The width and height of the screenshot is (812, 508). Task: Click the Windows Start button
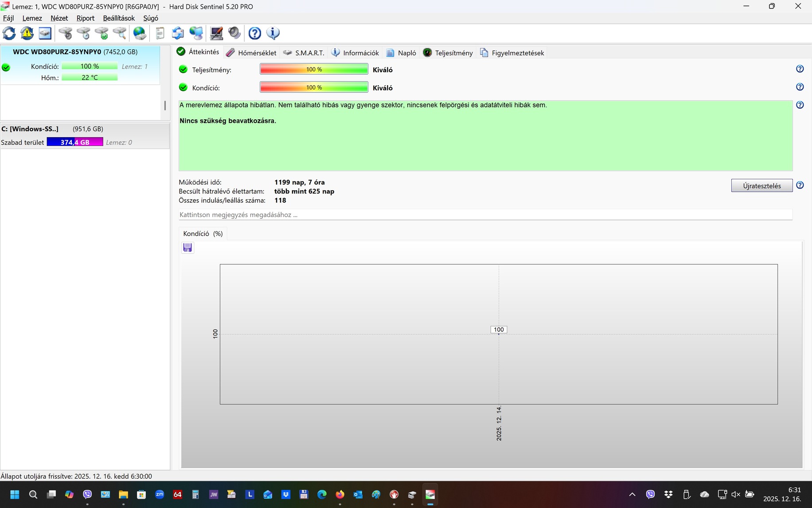(15, 494)
